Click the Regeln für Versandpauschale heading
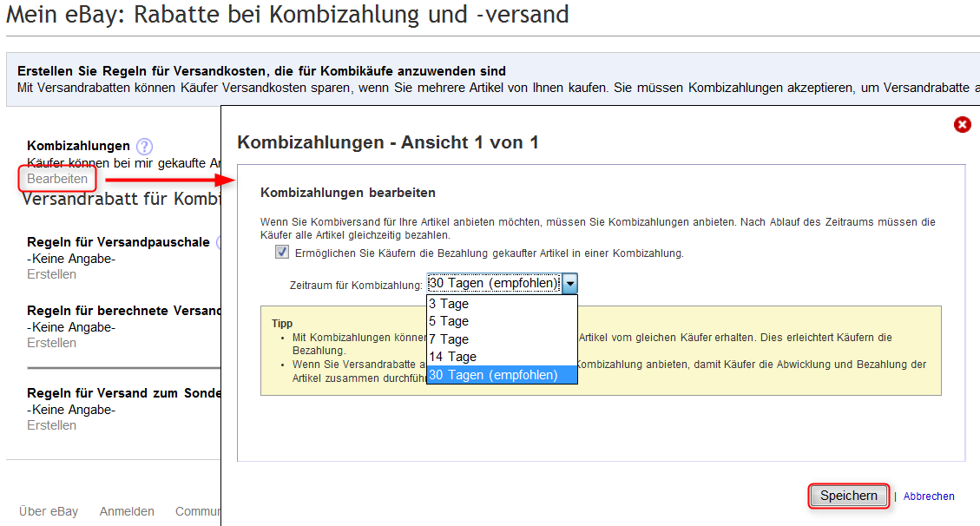980x526 pixels. pos(118,242)
